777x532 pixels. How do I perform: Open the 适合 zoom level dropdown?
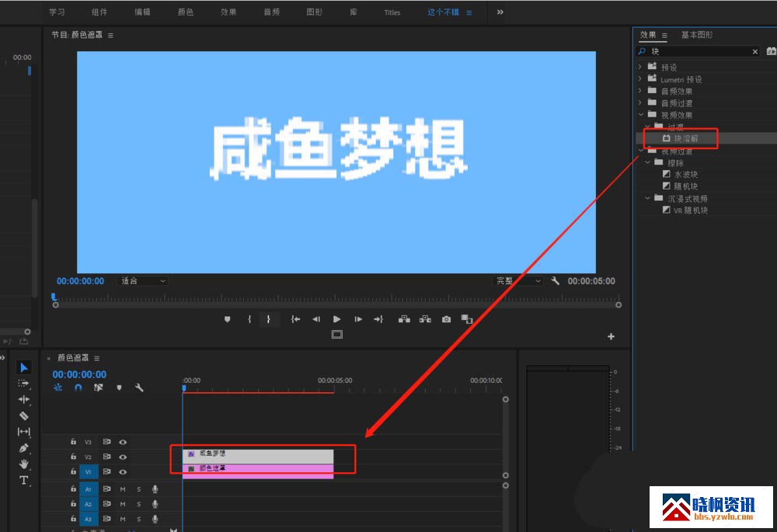coord(143,281)
